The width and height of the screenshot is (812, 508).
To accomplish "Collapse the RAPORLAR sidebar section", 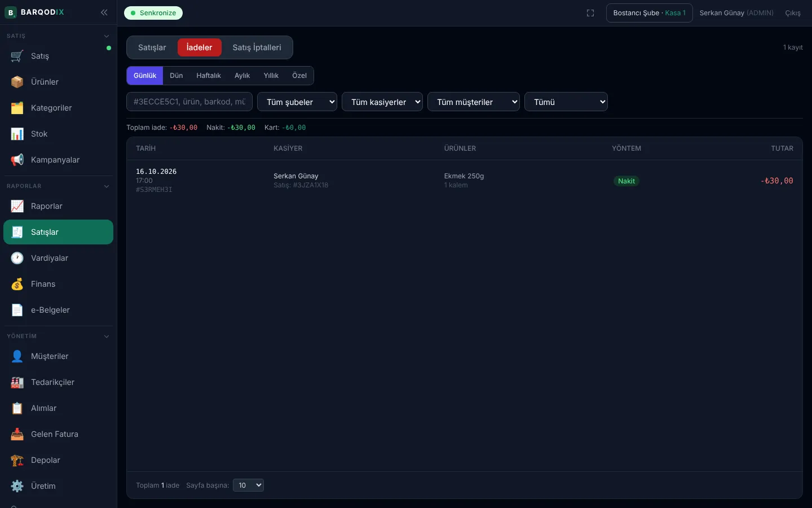I will (107, 186).
